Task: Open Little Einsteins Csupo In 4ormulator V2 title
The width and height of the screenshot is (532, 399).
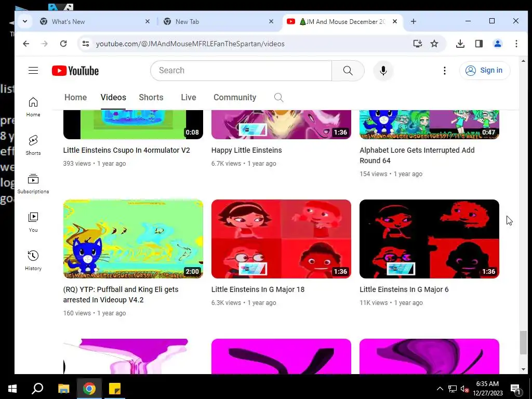Action: [127, 150]
